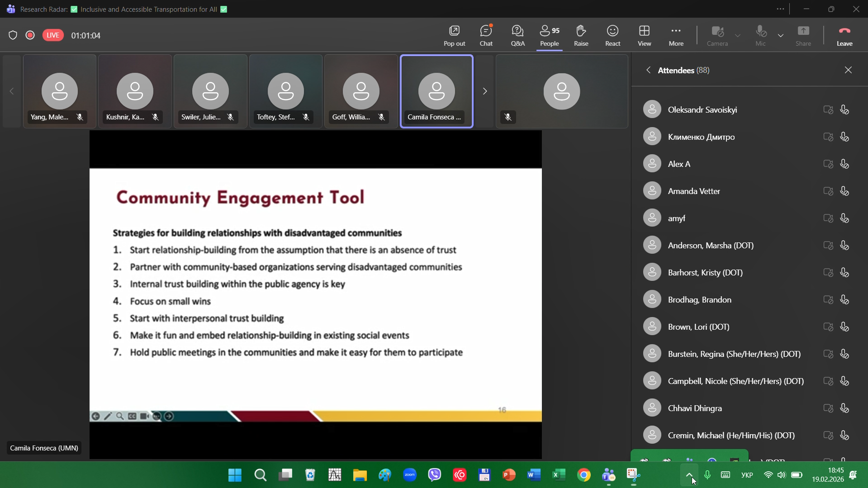The height and width of the screenshot is (488, 868).
Task: Toggle mic permission for Alex A
Action: click(x=844, y=164)
